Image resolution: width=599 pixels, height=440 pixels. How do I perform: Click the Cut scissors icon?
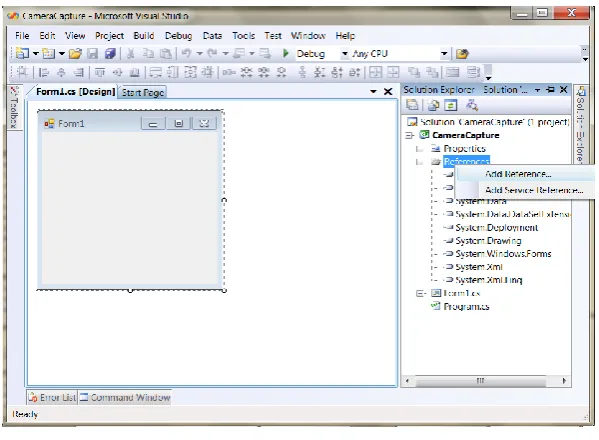tap(131, 53)
